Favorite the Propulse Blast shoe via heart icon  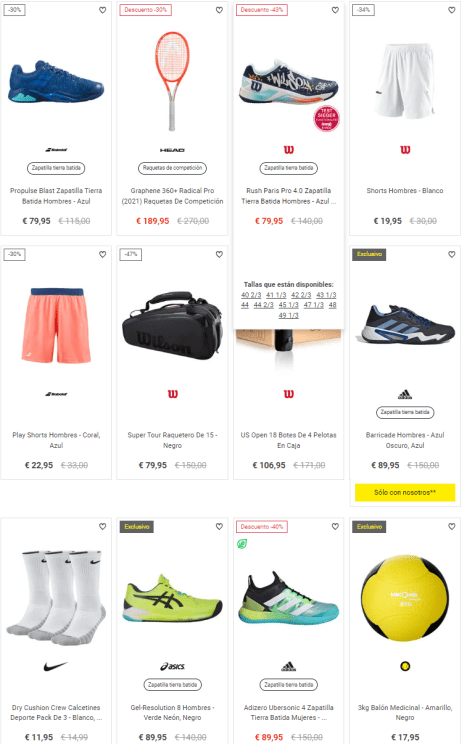[102, 10]
